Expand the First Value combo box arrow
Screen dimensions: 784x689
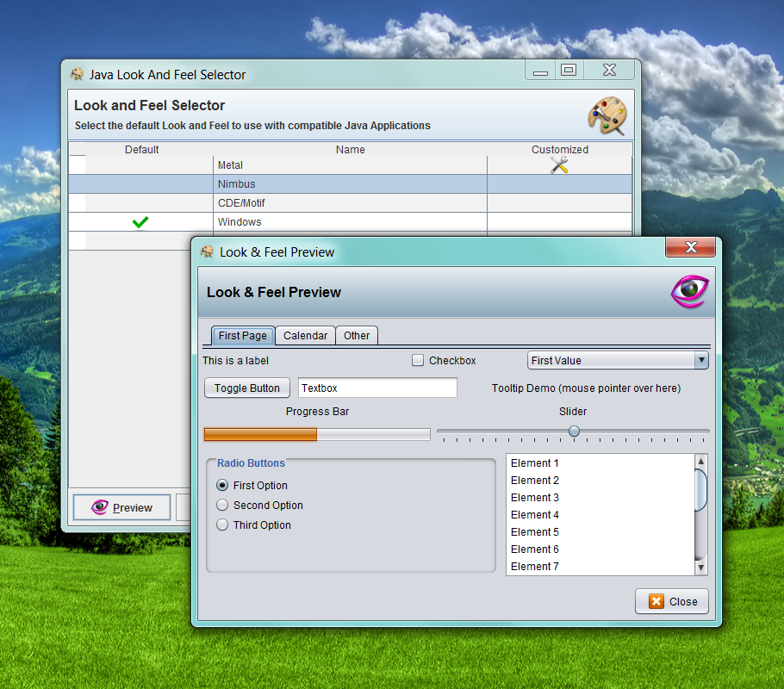click(x=701, y=360)
